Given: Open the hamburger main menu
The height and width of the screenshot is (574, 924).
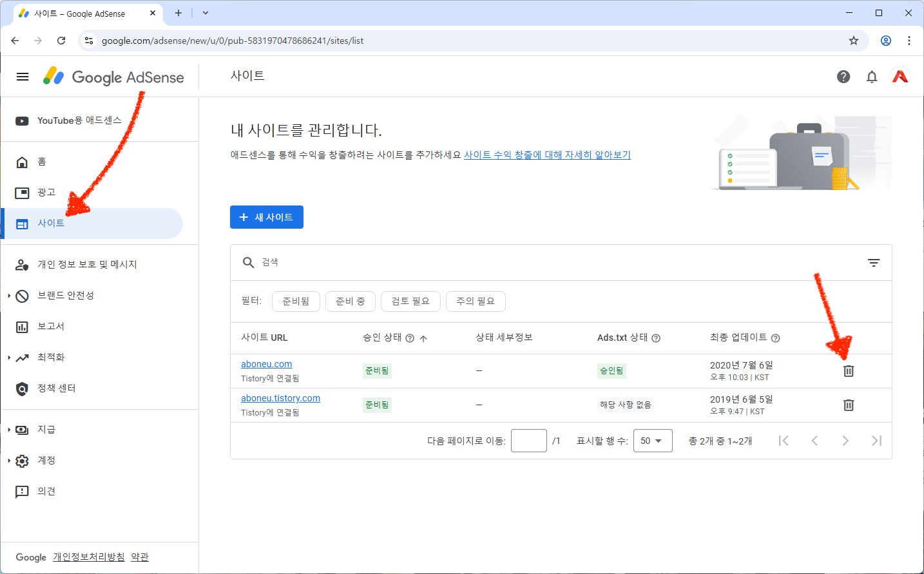Looking at the screenshot, I should pos(23,77).
